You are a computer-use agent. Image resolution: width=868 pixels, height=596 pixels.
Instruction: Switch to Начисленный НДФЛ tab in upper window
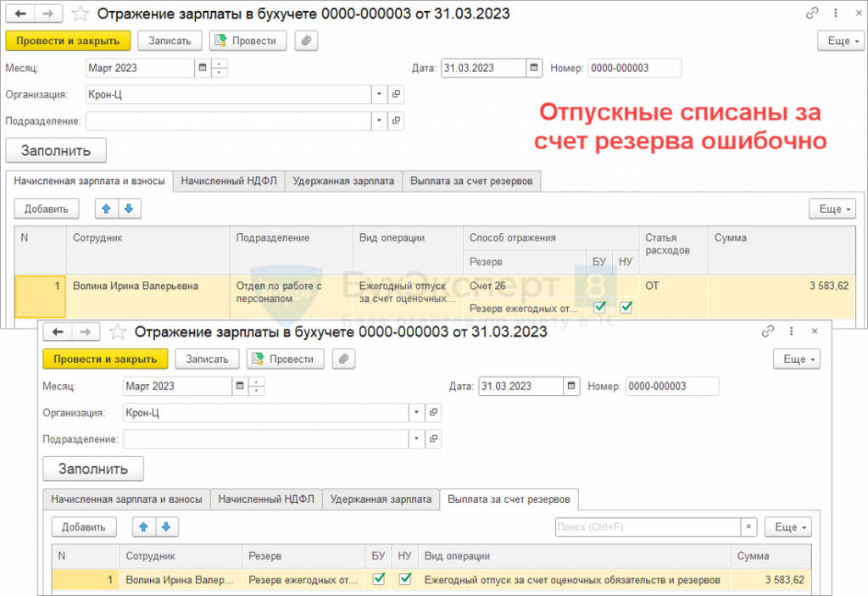tap(229, 181)
